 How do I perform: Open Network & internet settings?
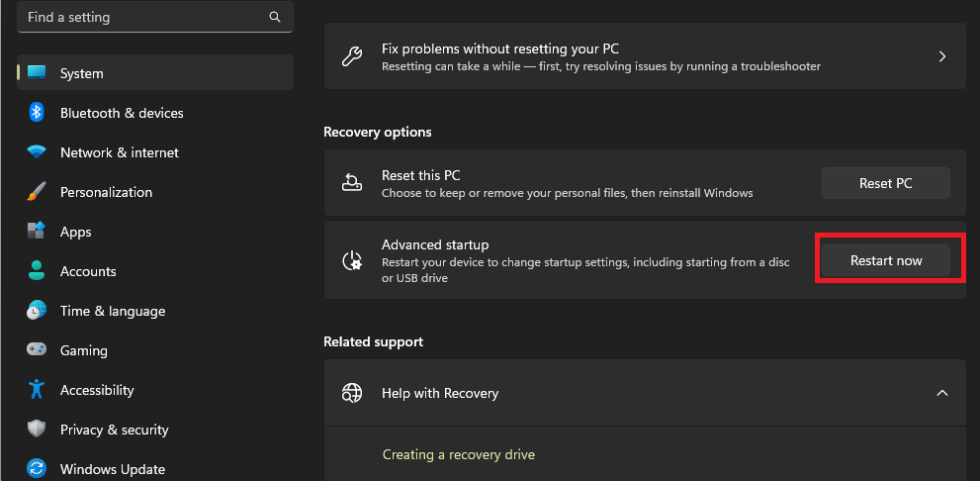[x=155, y=152]
